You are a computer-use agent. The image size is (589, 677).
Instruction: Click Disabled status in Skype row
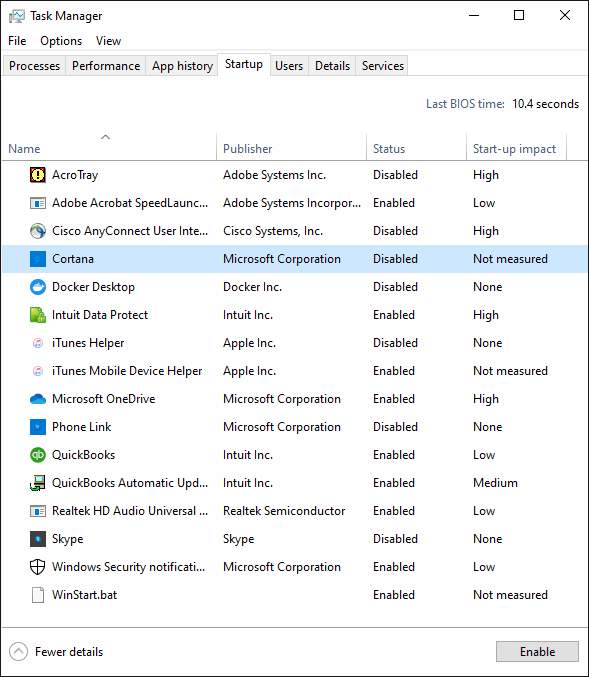[x=395, y=539]
